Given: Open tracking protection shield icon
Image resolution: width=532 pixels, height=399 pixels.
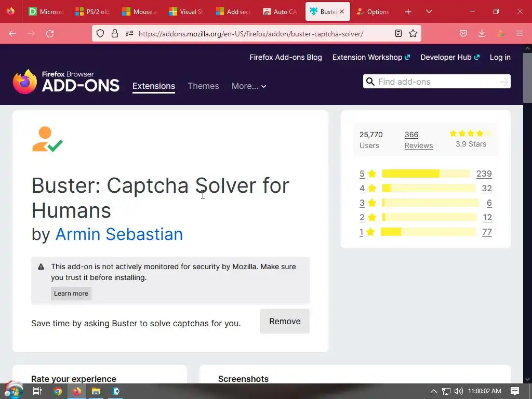Looking at the screenshot, I should click(x=100, y=33).
